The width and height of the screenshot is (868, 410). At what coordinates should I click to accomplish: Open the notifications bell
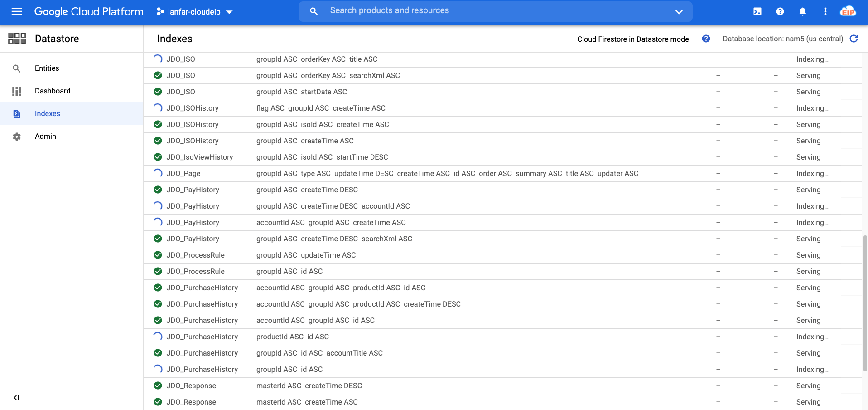(x=802, y=11)
